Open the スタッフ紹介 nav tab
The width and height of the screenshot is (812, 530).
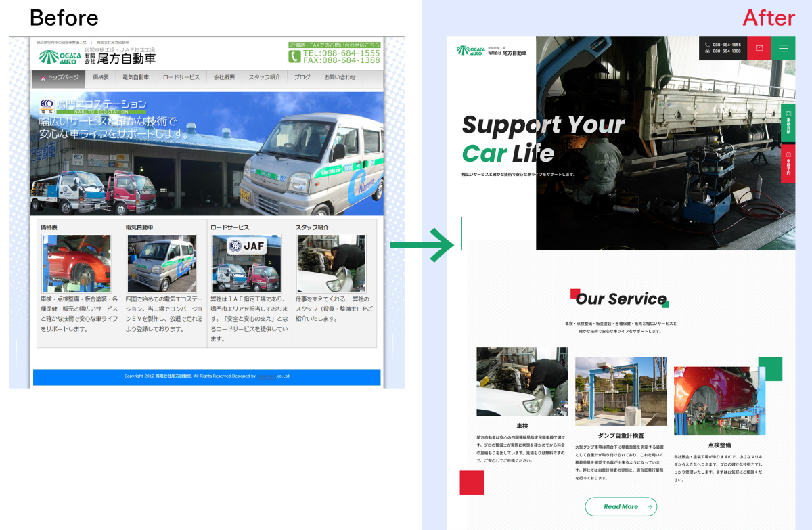[265, 78]
